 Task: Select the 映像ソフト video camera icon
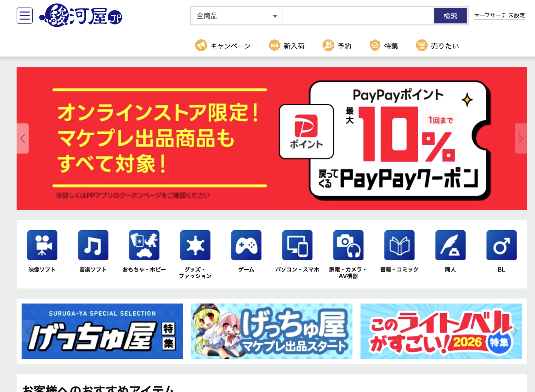42,245
